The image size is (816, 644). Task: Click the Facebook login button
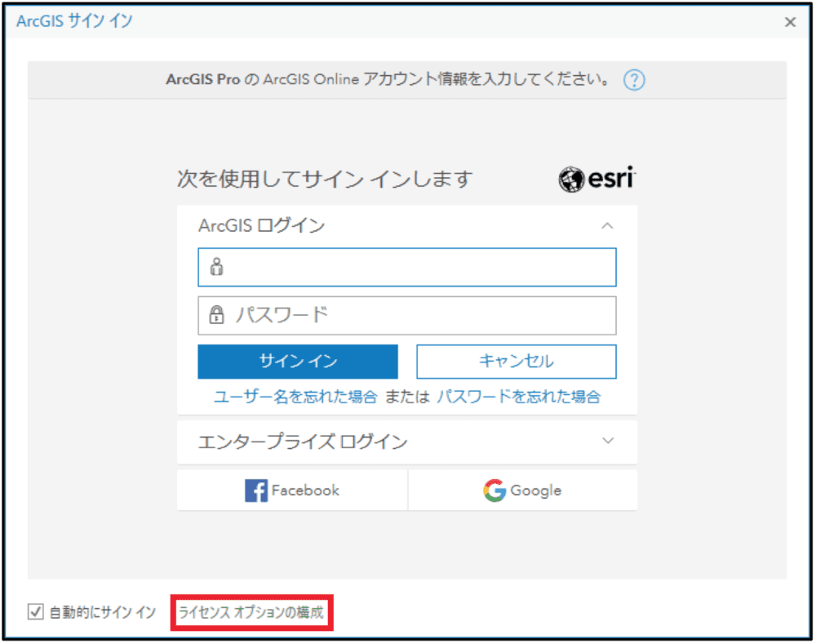pyautogui.click(x=292, y=491)
